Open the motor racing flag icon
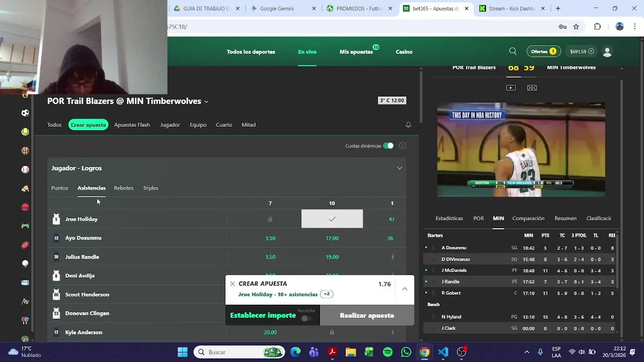The width and height of the screenshot is (644, 362). (x=25, y=302)
